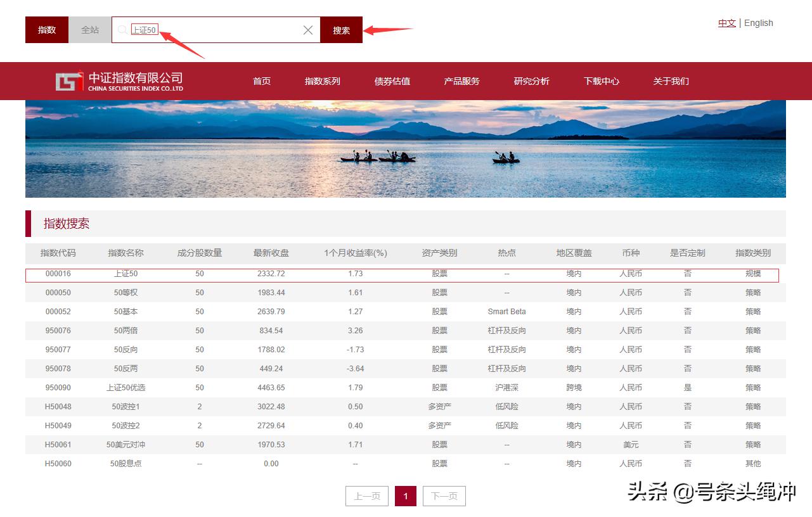Switch search scope to 全站 mode
Image resolution: width=812 pixels, height=517 pixels.
pyautogui.click(x=89, y=29)
